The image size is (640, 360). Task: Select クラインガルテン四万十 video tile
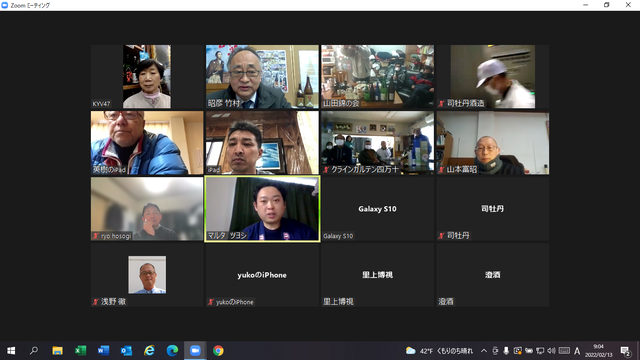(378, 143)
